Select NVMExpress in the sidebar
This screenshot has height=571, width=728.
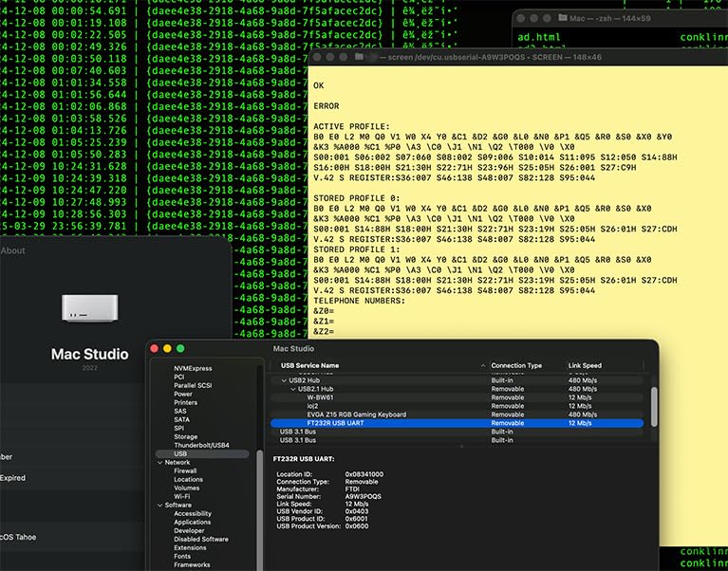(193, 368)
